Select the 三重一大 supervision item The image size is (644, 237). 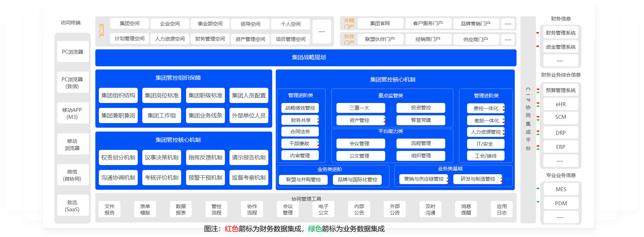click(x=360, y=108)
